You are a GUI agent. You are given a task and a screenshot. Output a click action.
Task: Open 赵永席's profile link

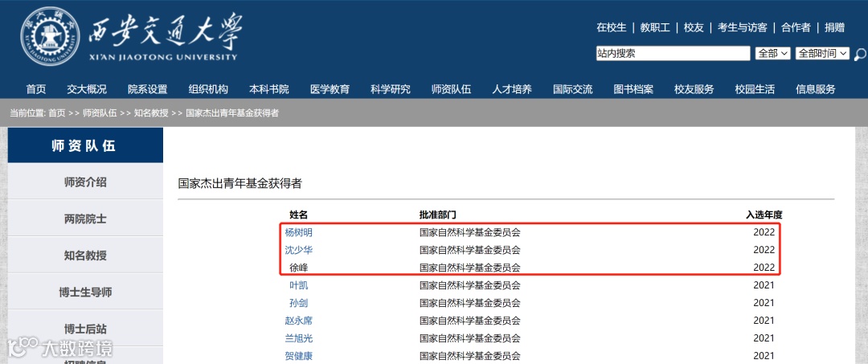pyautogui.click(x=299, y=321)
